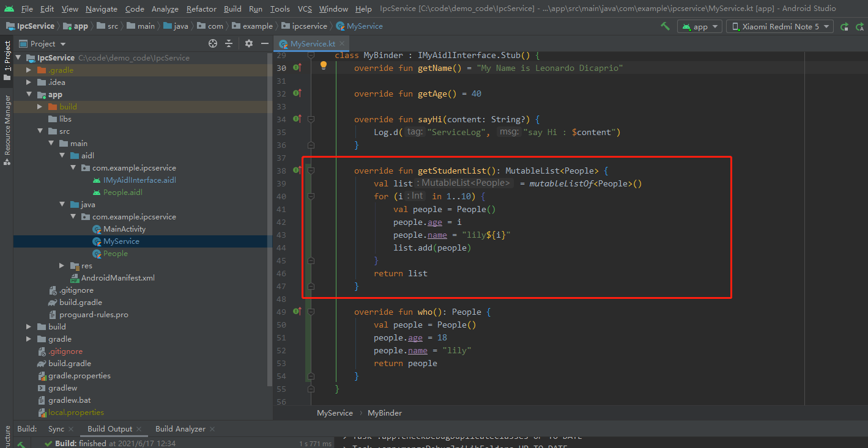Viewport: 868px width, 448px height.
Task: Open the Project view selector dropdown
Action: pos(43,43)
